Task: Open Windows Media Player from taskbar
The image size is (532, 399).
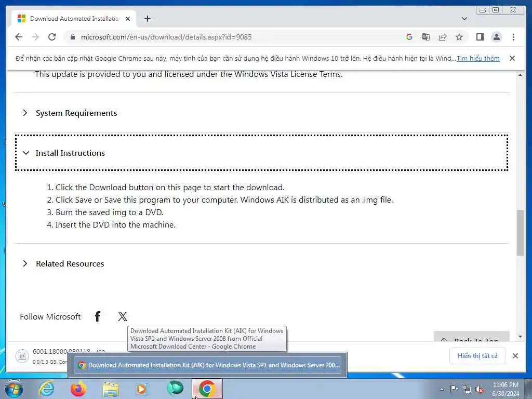Action: pos(142,389)
